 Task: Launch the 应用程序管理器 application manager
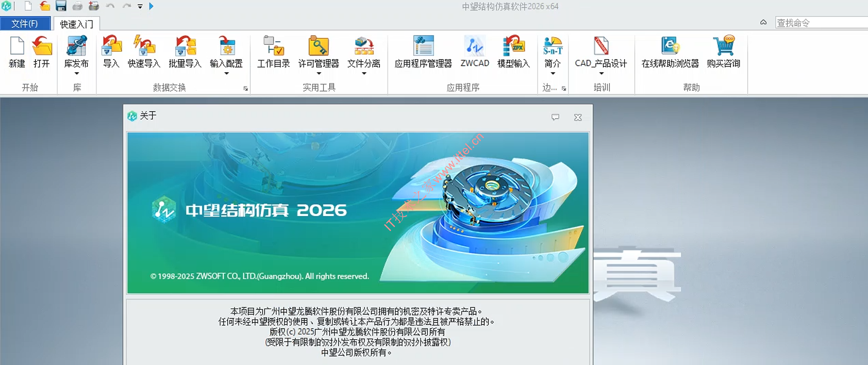tap(423, 46)
